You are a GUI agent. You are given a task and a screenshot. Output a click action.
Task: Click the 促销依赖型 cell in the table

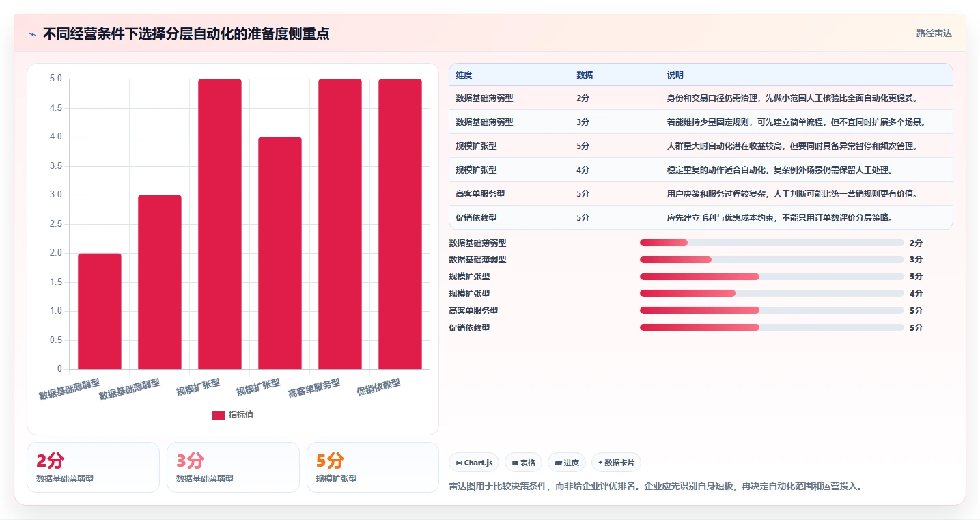476,218
